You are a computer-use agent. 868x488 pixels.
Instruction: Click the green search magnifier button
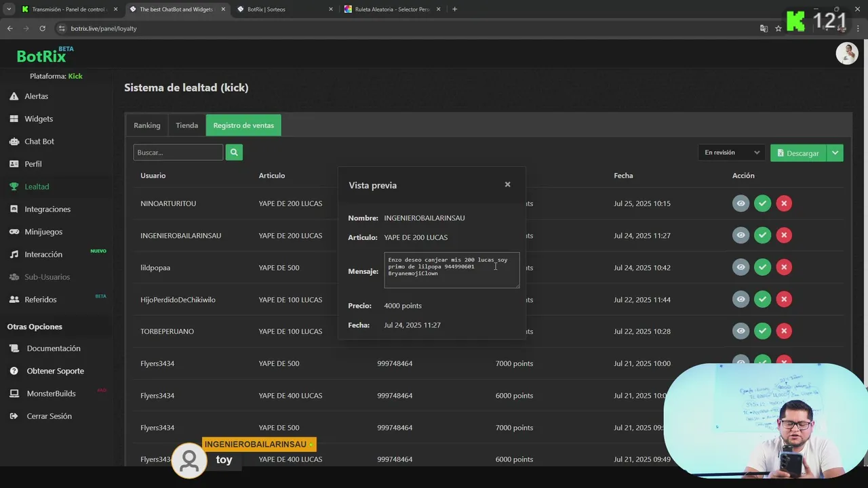(234, 152)
